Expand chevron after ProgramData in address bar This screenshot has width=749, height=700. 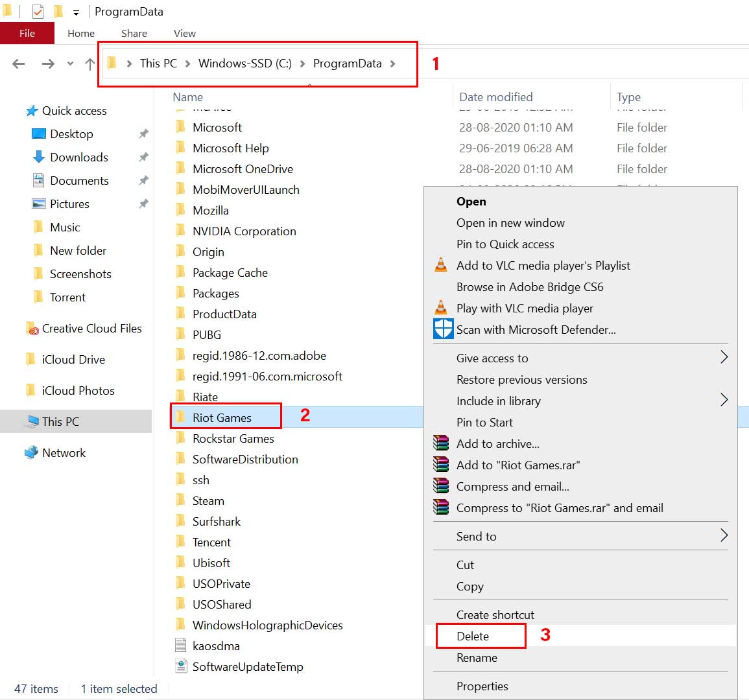[x=392, y=64]
